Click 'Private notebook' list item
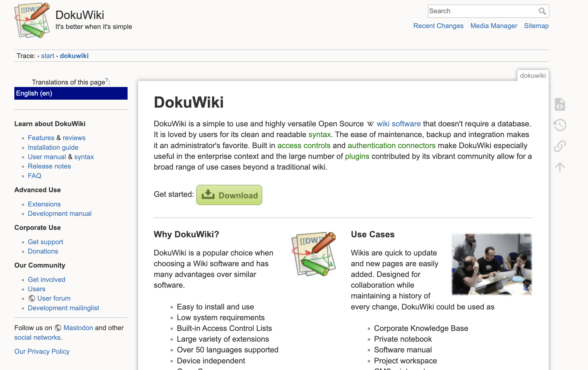Viewport: 588px width, 370px height. pos(403,339)
